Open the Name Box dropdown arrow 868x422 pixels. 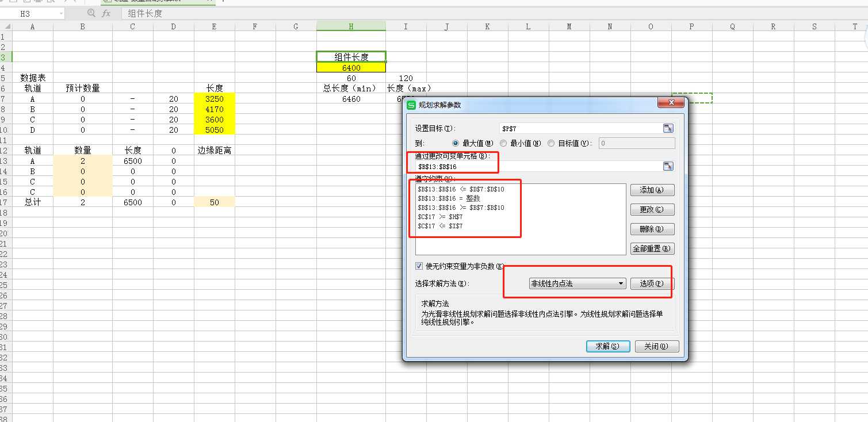[61, 14]
